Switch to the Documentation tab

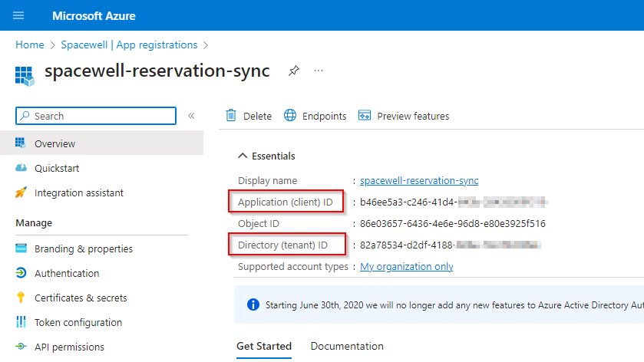[347, 346]
